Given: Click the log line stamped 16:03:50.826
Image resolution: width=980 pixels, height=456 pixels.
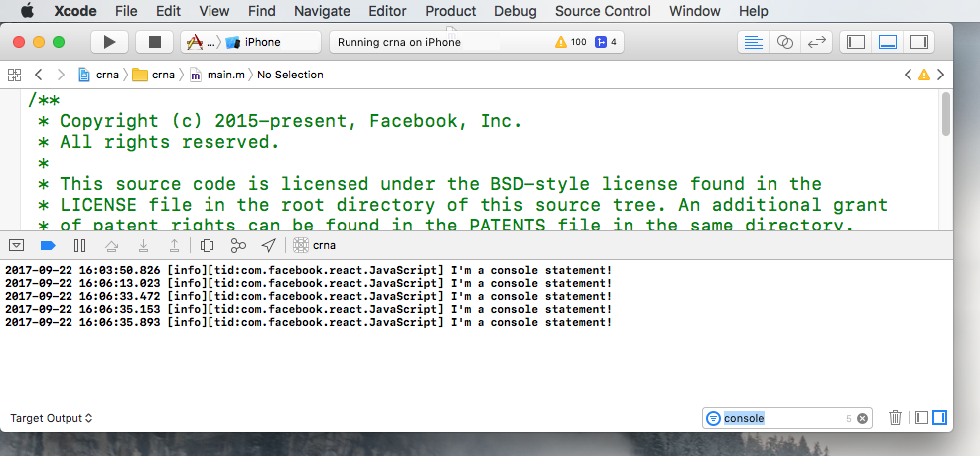Looking at the screenshot, I should coord(308,270).
